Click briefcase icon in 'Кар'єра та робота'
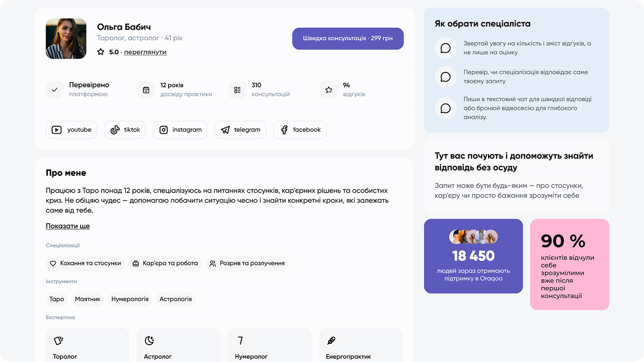Viewport: 644px width, 362px height. pyautogui.click(x=135, y=263)
